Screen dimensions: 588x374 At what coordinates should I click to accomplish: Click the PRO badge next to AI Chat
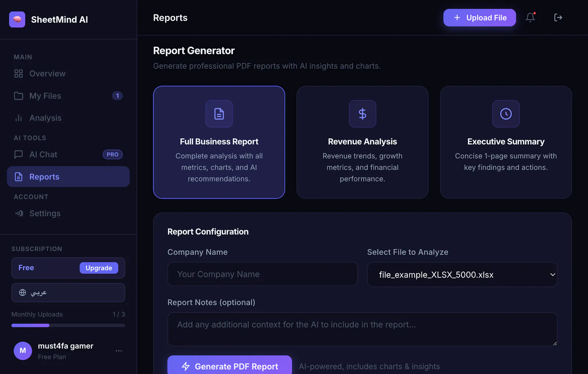112,154
